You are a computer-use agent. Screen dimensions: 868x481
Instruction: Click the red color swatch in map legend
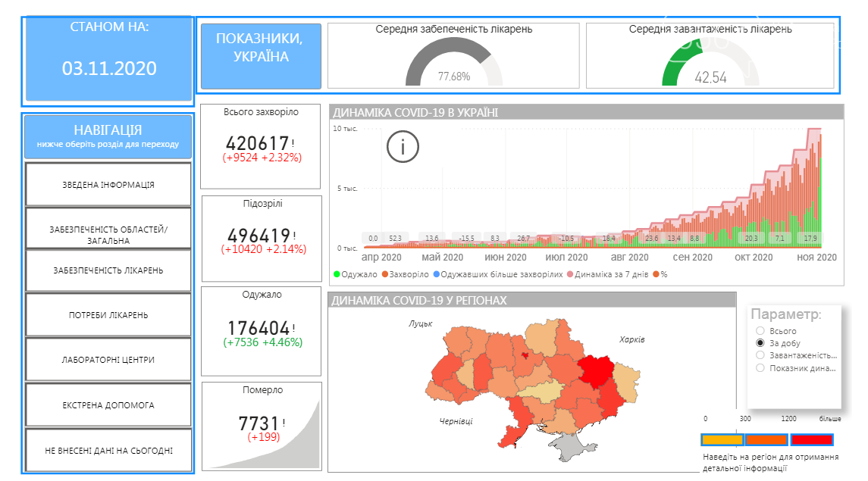pos(811,439)
